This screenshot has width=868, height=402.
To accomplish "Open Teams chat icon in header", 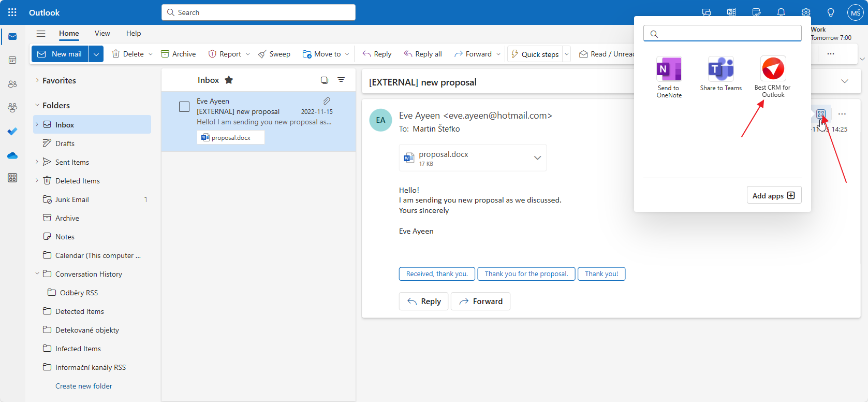I will pos(707,12).
